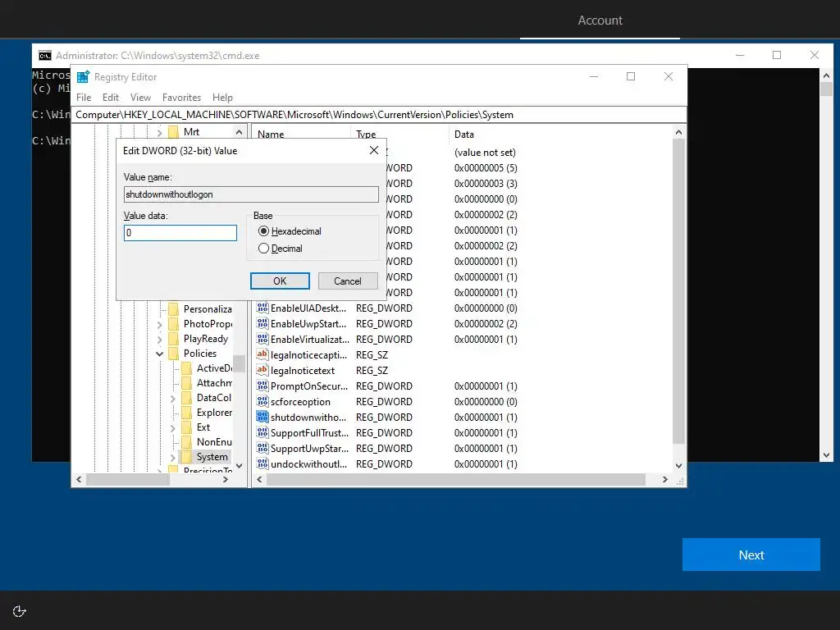Click the Value data input field
The image size is (840, 630).
pos(180,232)
